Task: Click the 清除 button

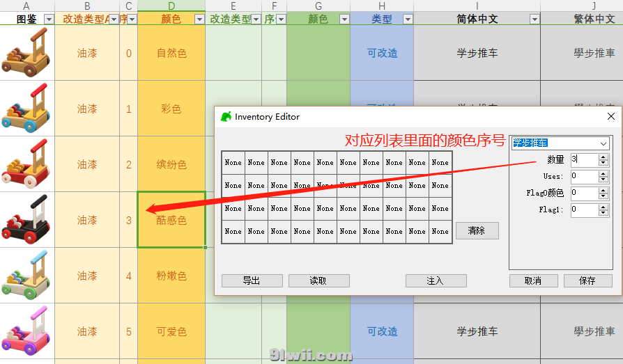Action: [x=477, y=230]
